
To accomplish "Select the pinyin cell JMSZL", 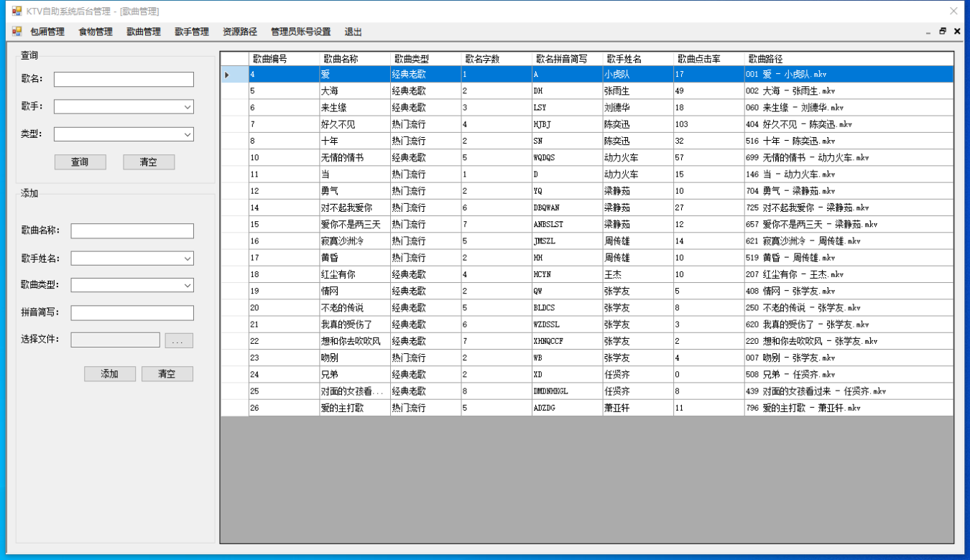I will [x=567, y=241].
